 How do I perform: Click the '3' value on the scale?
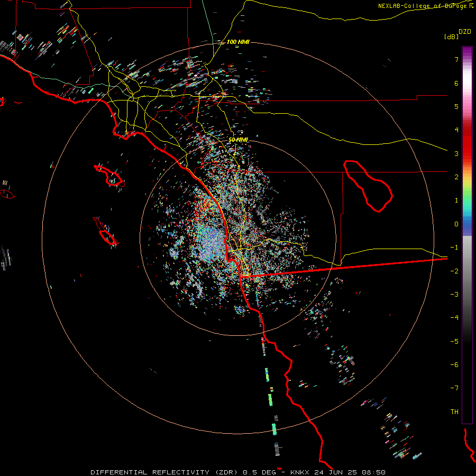(x=456, y=153)
